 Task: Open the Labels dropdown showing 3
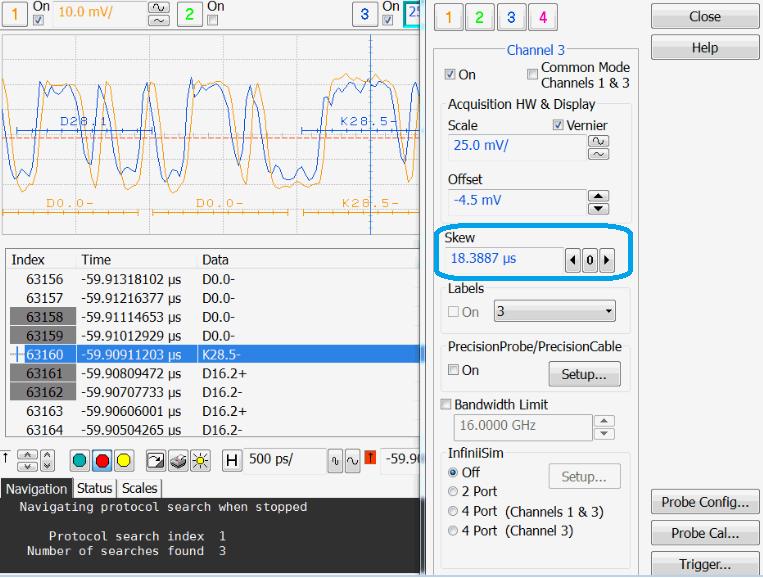coord(554,312)
